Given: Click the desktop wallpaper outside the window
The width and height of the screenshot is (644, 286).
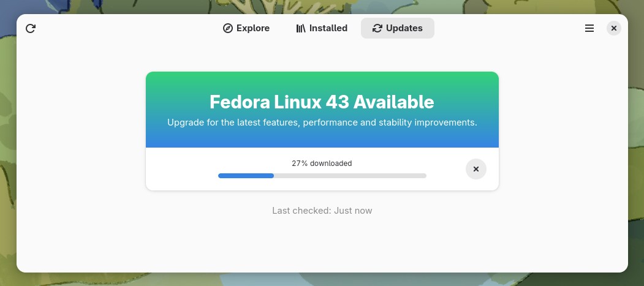Looking at the screenshot, I should point(636,153).
